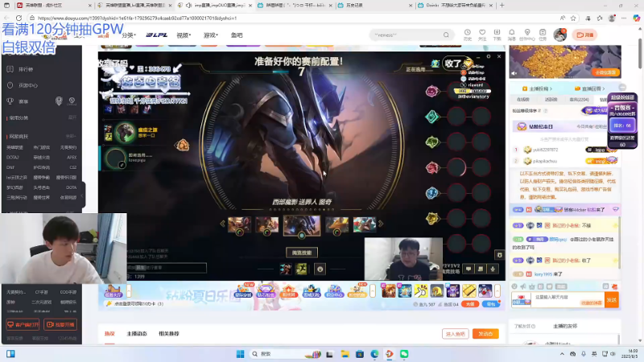Viewport: 644px width, 362px height.
Task: Click the orange 充值 recharge button
Action: [470, 304]
